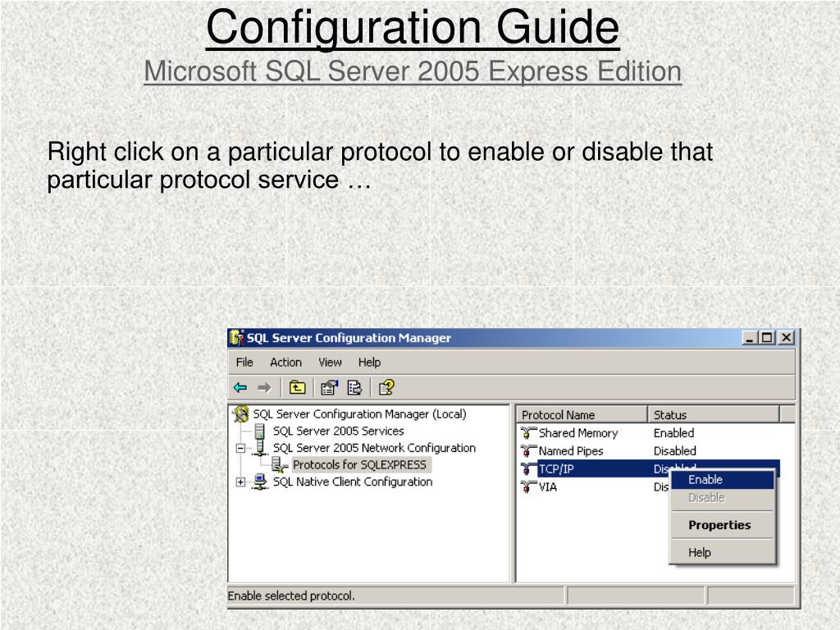840x630 pixels.
Task: Sort by the Protocol Name column header
Action: (x=582, y=414)
